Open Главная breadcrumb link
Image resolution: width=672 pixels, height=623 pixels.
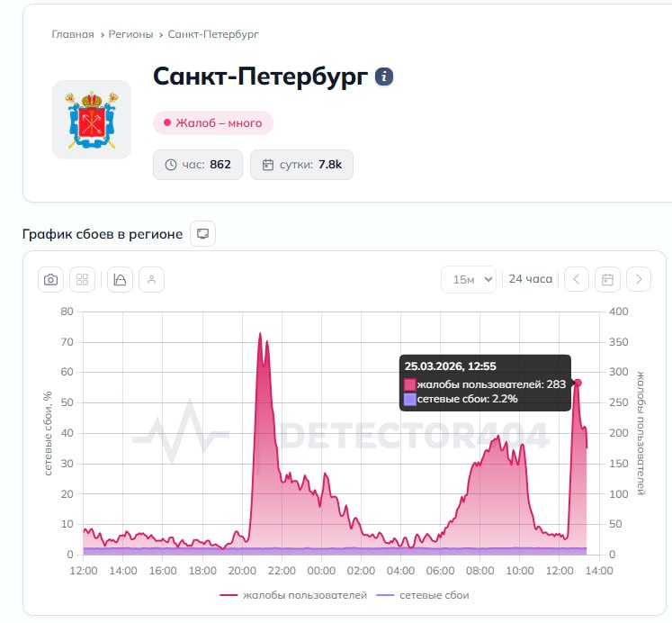[72, 34]
